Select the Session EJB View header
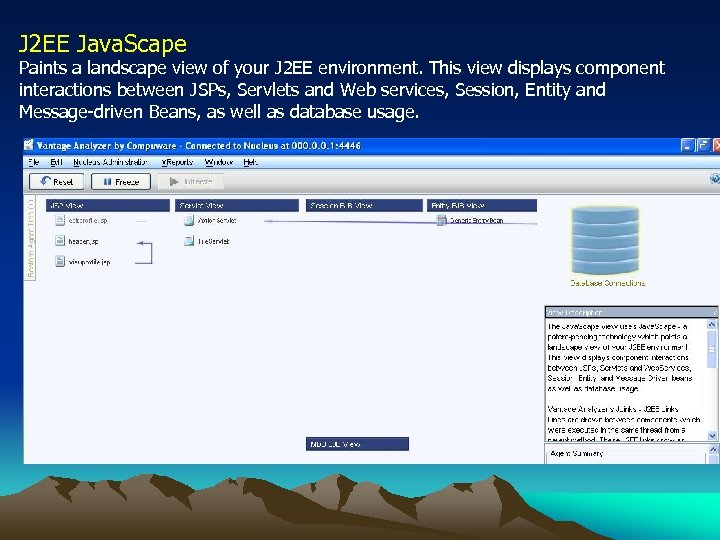 364,206
